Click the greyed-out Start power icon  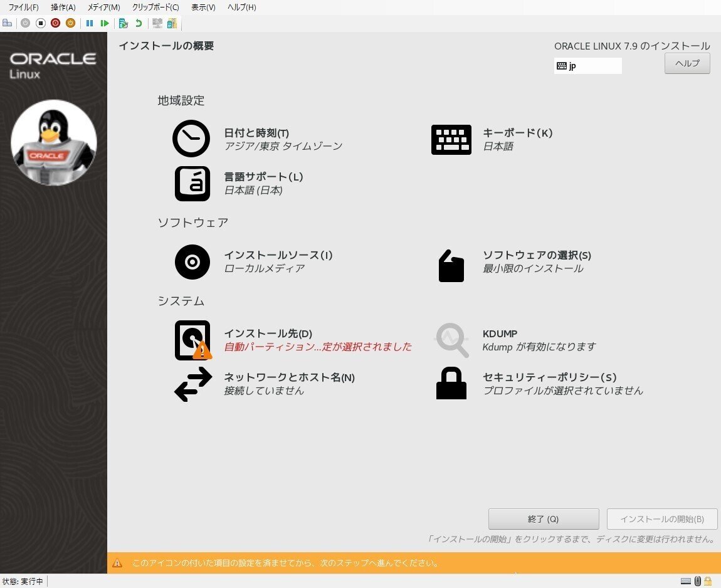(25, 23)
